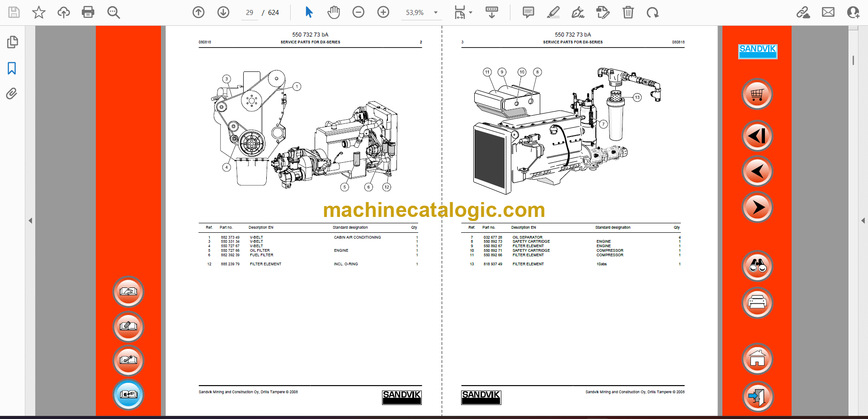Click the shopping cart button on the catalog
Image resolution: width=868 pixels, height=419 pixels.
(x=757, y=94)
